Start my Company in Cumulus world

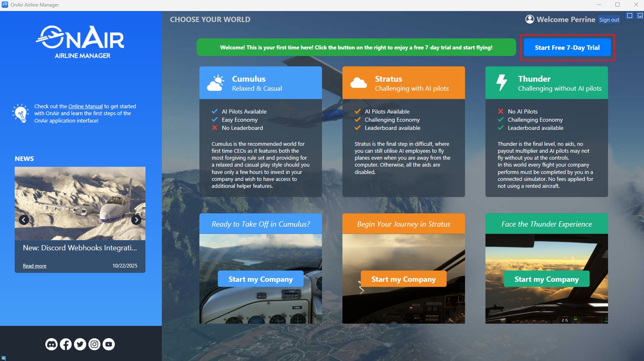coord(261,279)
